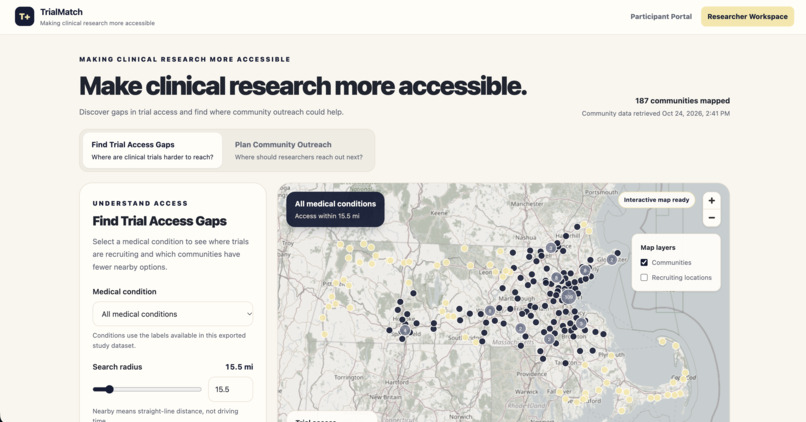This screenshot has height=422, width=806.
Task: Click the Warwick label on the map
Action: pyautogui.click(x=526, y=391)
